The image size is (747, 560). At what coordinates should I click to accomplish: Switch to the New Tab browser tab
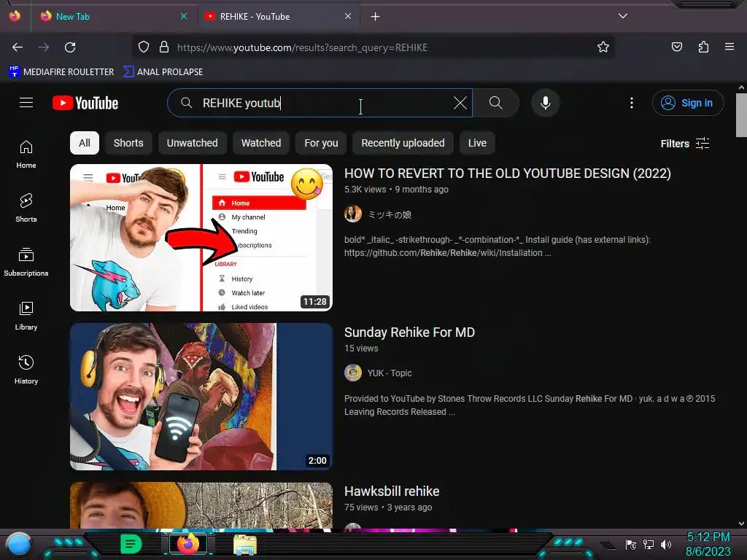113,16
